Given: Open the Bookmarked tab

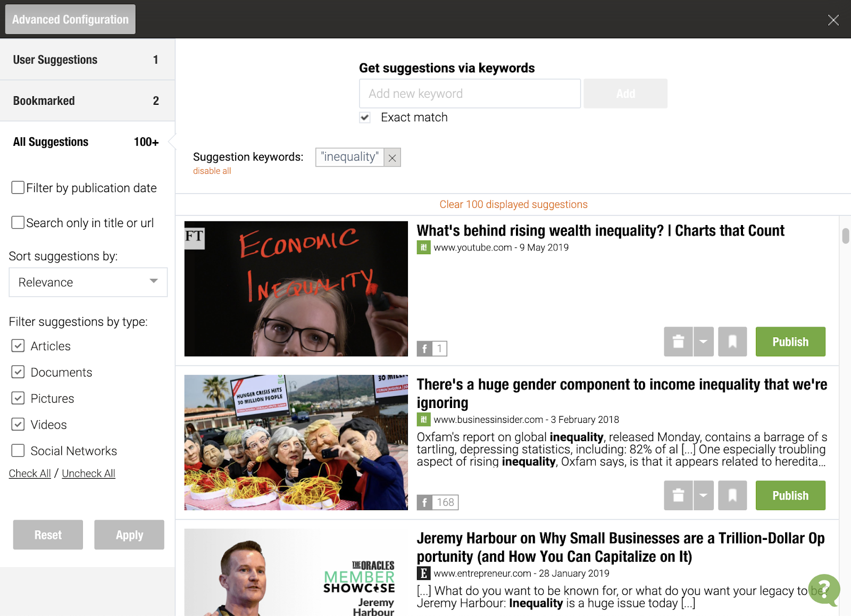Looking at the screenshot, I should pos(87,101).
